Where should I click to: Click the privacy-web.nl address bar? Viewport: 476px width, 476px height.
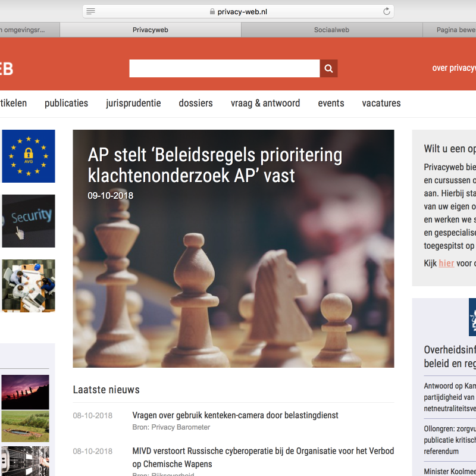click(239, 11)
